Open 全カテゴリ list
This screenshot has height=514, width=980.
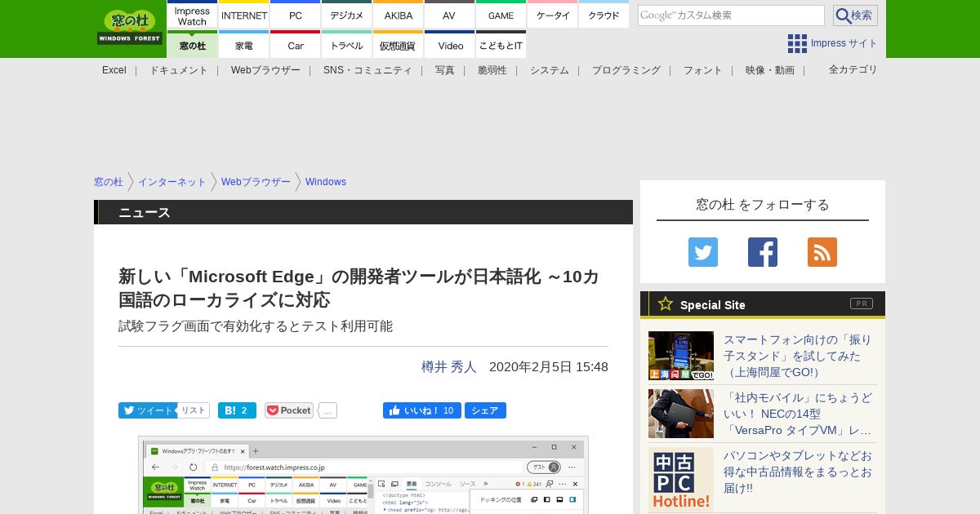click(853, 69)
